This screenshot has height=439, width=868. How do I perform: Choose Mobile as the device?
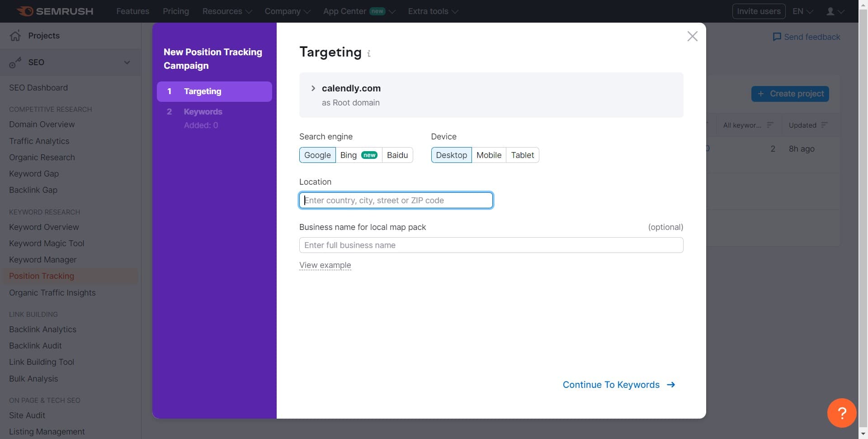489,155
